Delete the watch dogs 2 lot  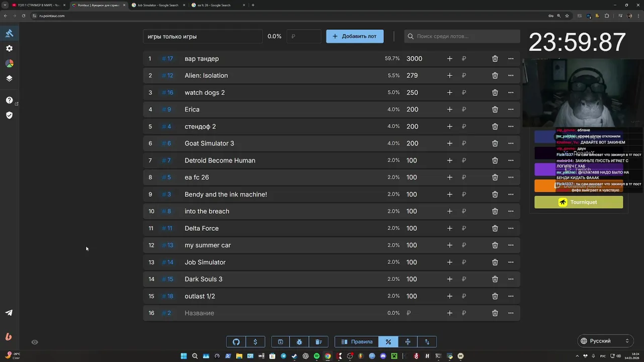[x=495, y=93]
